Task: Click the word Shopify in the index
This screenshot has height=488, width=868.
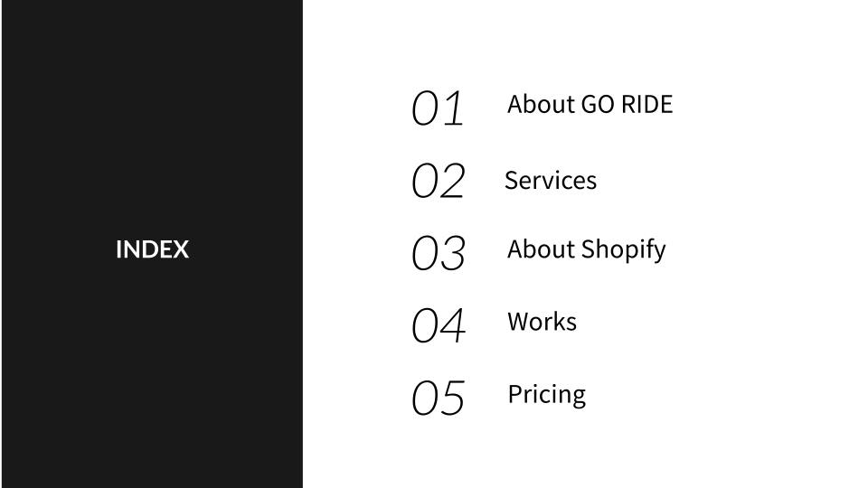Action: point(624,250)
